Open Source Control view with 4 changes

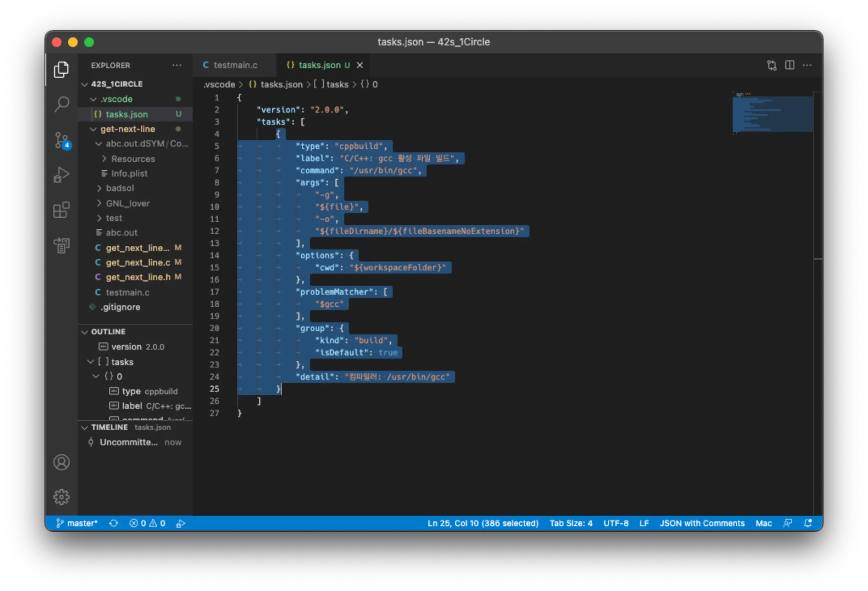click(x=61, y=140)
